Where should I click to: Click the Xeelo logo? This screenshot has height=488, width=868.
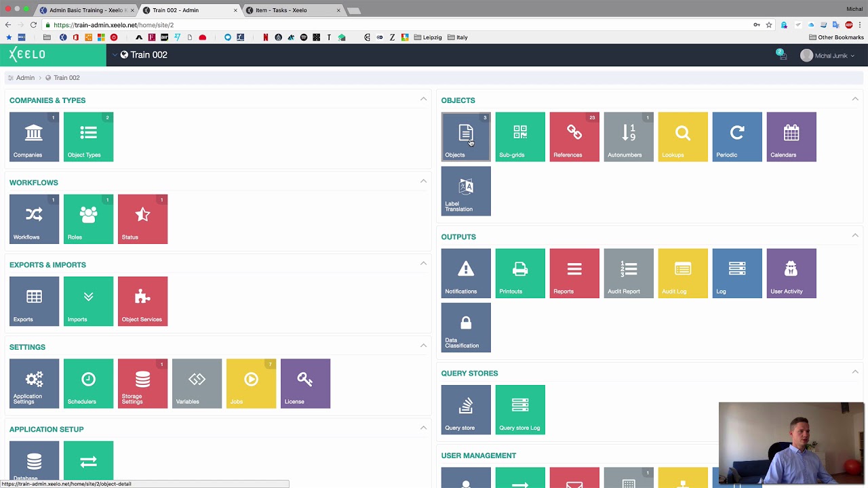point(27,55)
